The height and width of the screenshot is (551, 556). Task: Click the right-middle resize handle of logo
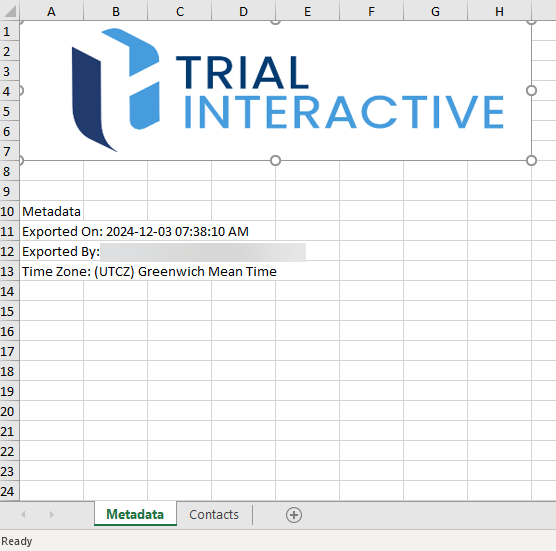tap(531, 91)
